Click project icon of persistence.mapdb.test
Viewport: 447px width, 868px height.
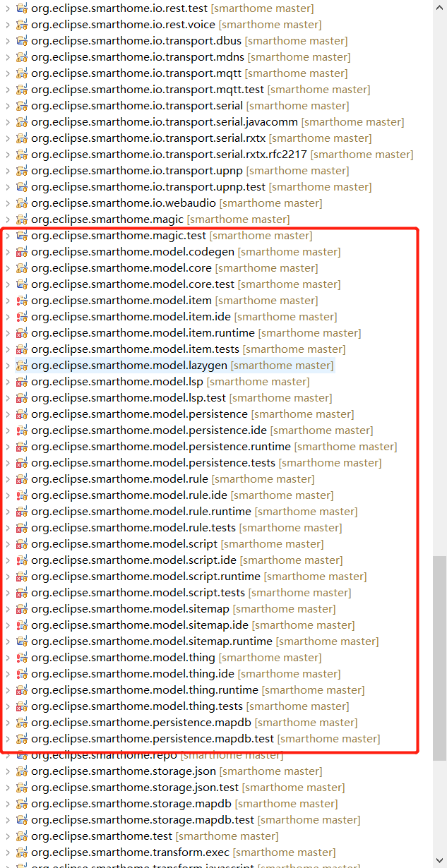[x=22, y=739]
